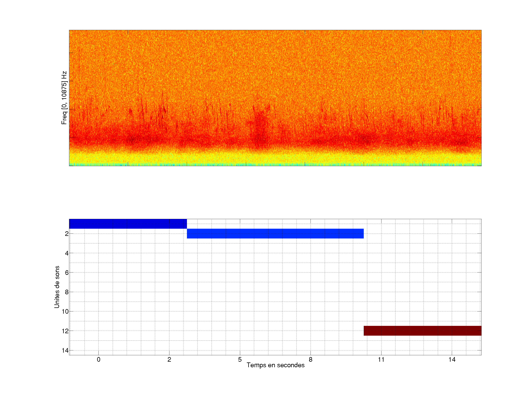Click the dark blue bar for unit 1

tap(128, 224)
